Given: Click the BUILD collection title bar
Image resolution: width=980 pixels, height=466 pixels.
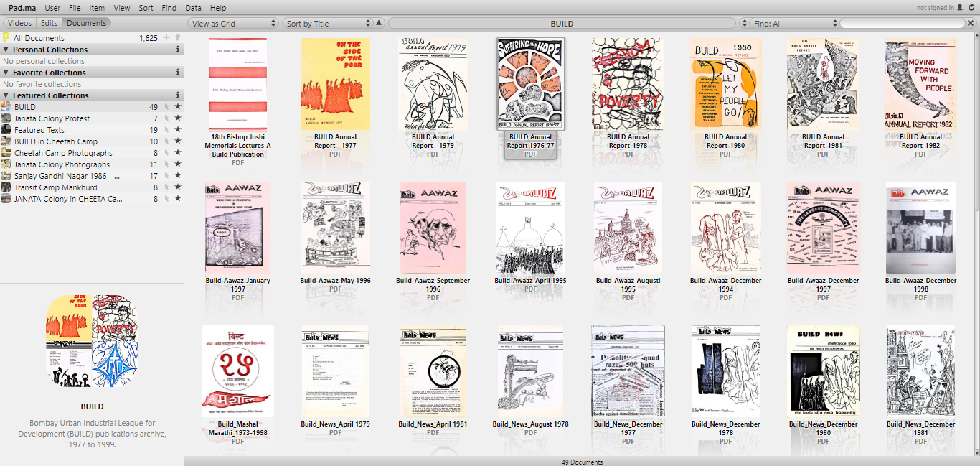Looking at the screenshot, I should [562, 24].
